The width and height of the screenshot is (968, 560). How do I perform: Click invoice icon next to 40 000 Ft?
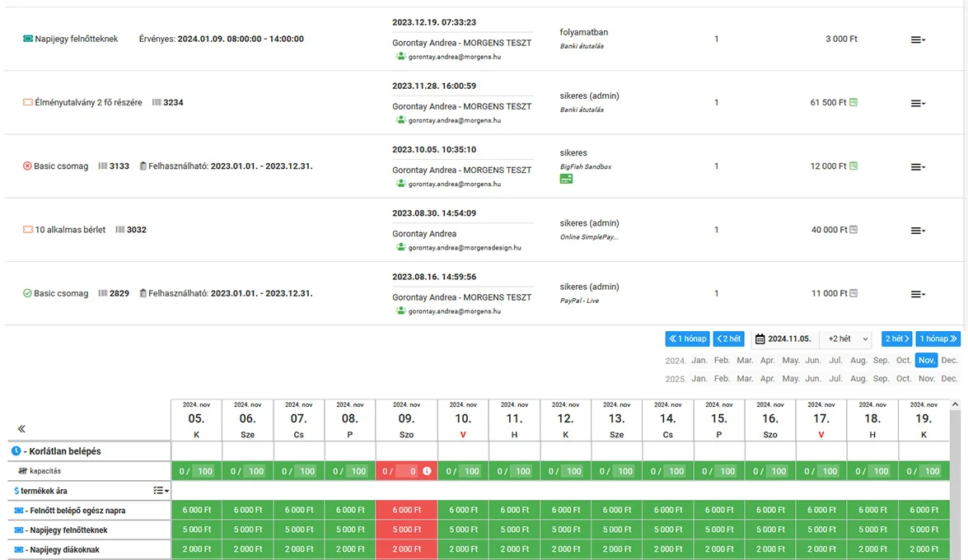(853, 229)
